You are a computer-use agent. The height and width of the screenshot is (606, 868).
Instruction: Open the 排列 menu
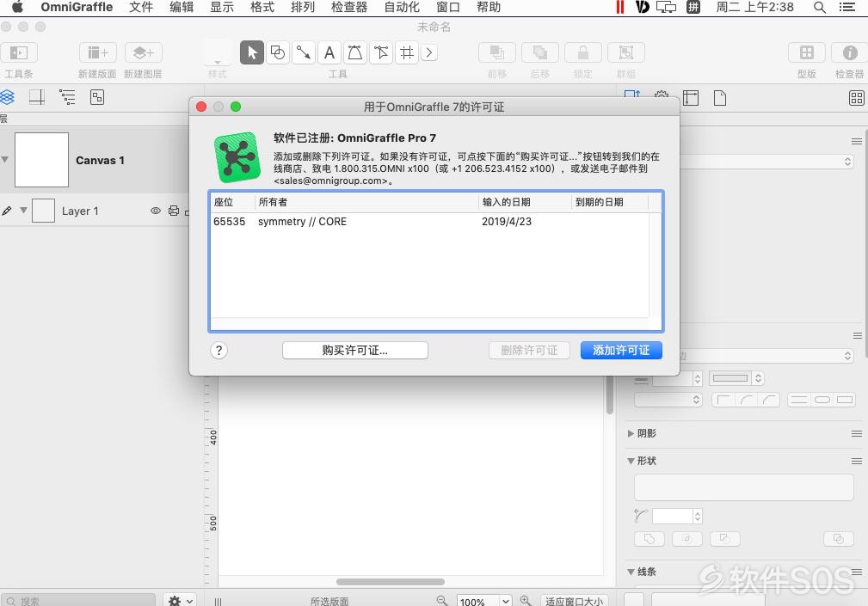[x=303, y=7]
